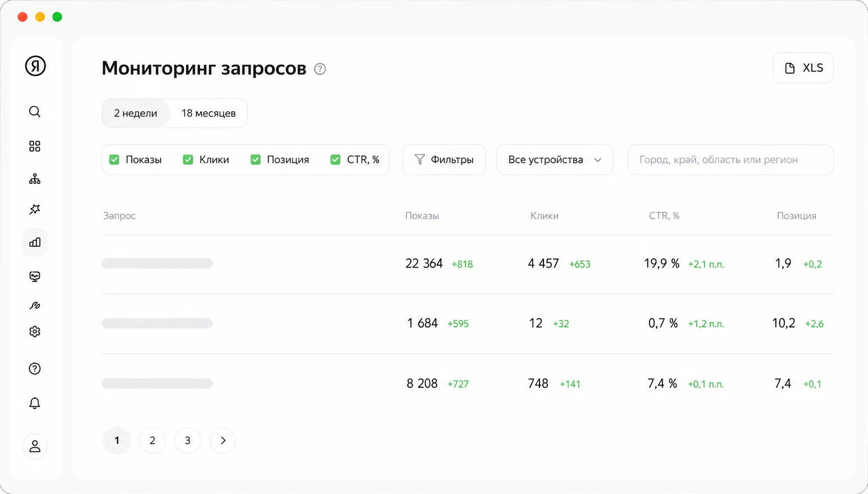Click the 10,2 position value

pyautogui.click(x=784, y=323)
